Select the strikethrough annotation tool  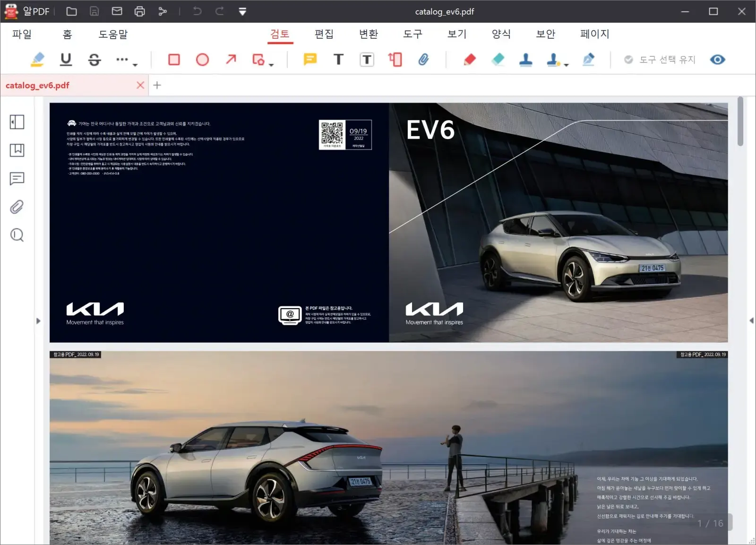point(94,60)
